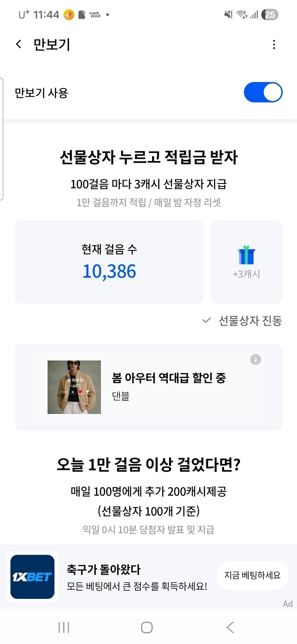297x644 pixels.
Task: Tap the Polo jacket ad thumbnail
Action: (74, 387)
